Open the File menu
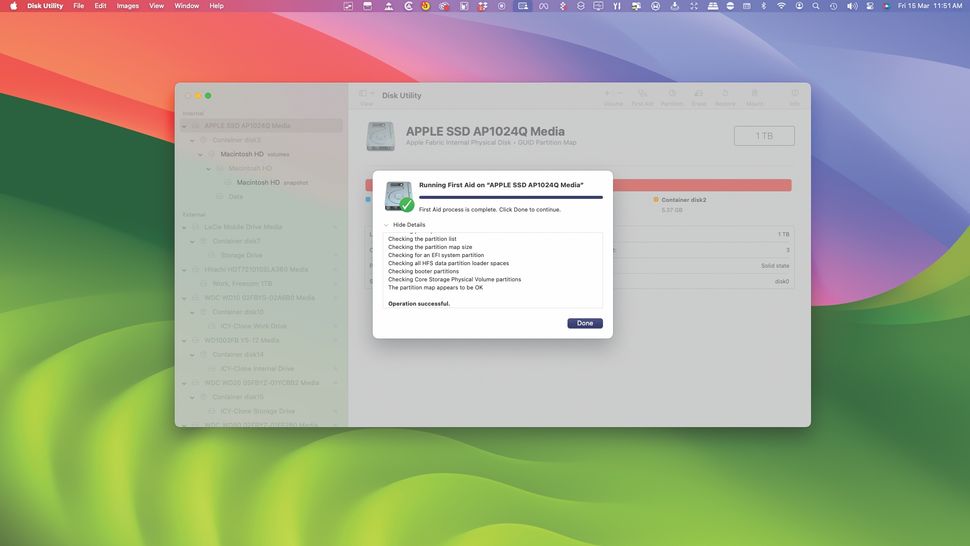The height and width of the screenshot is (546, 970). [79, 6]
